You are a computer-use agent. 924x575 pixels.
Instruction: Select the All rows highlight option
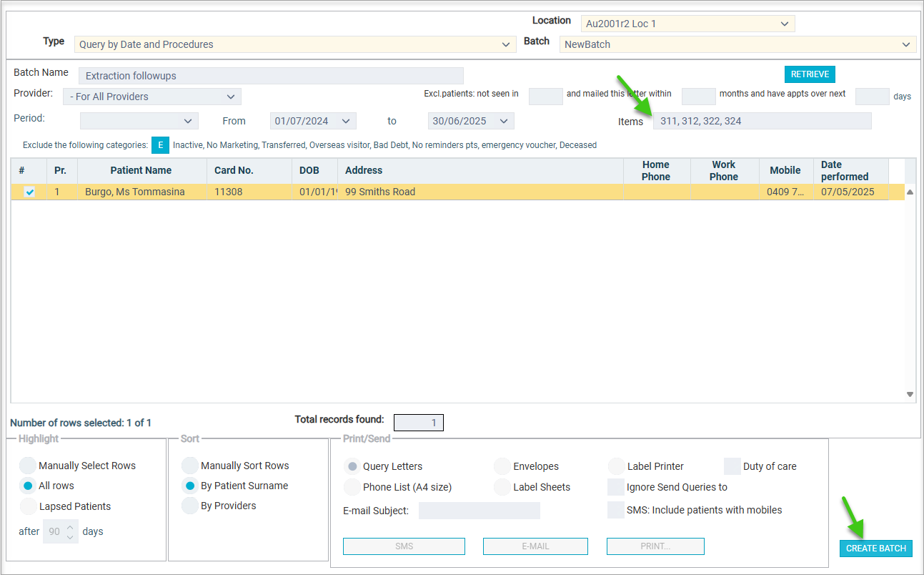click(28, 486)
